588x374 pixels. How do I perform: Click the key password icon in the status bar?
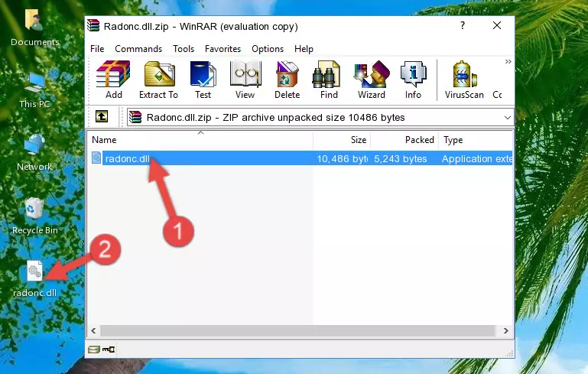point(109,350)
